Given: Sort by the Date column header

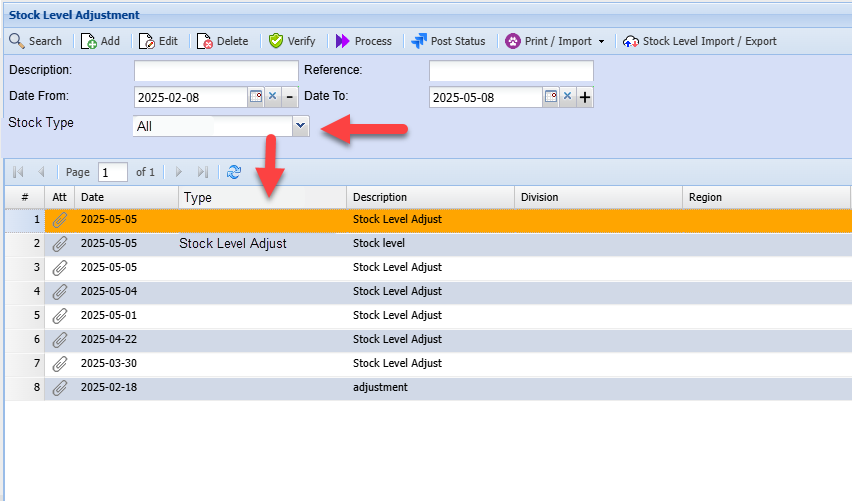Looking at the screenshot, I should point(126,197).
